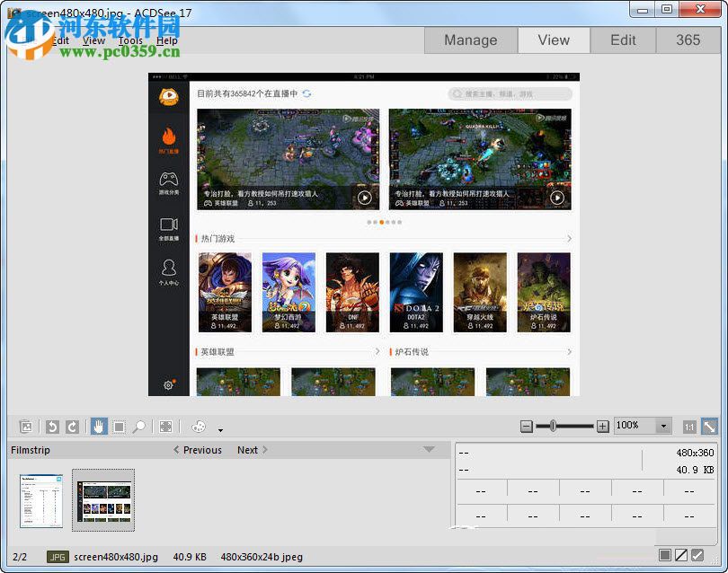Go to Previous image in filmstrip

[198, 450]
